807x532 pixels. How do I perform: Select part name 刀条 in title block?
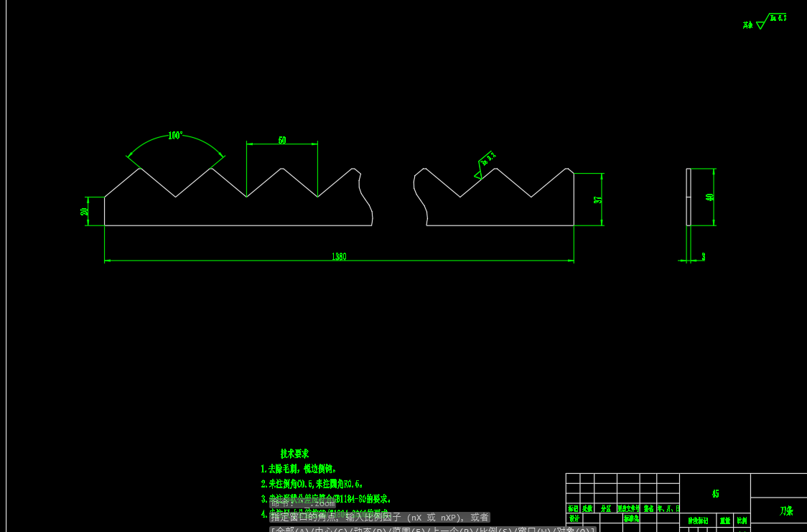click(x=786, y=510)
